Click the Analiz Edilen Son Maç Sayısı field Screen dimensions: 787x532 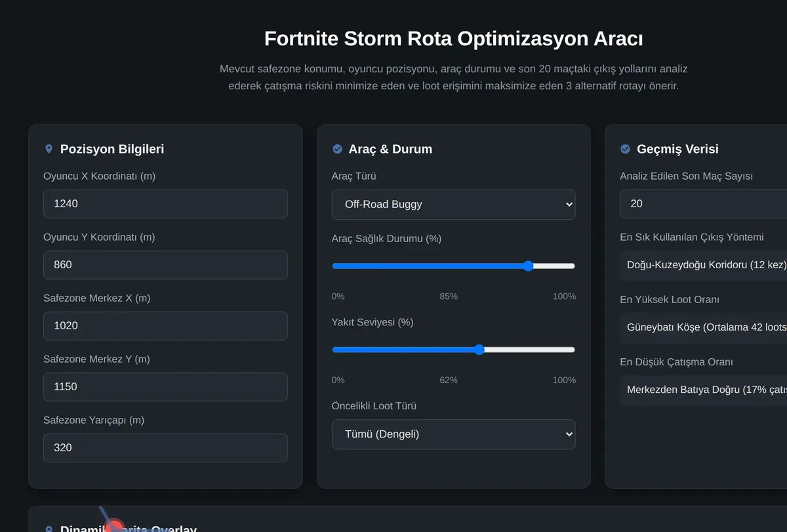703,204
